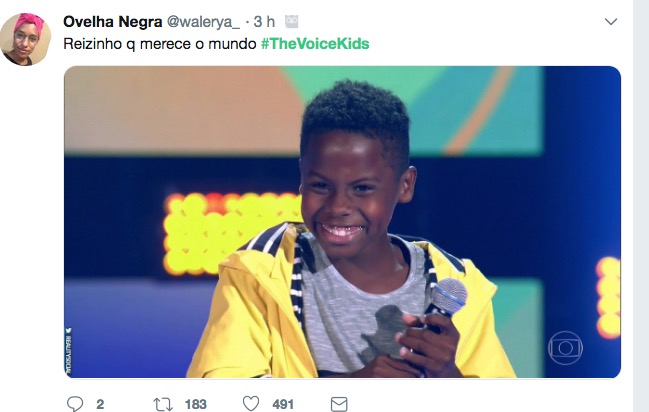Click the small icon beside the timestamp
Screen dimensions: 649x412
point(291,22)
